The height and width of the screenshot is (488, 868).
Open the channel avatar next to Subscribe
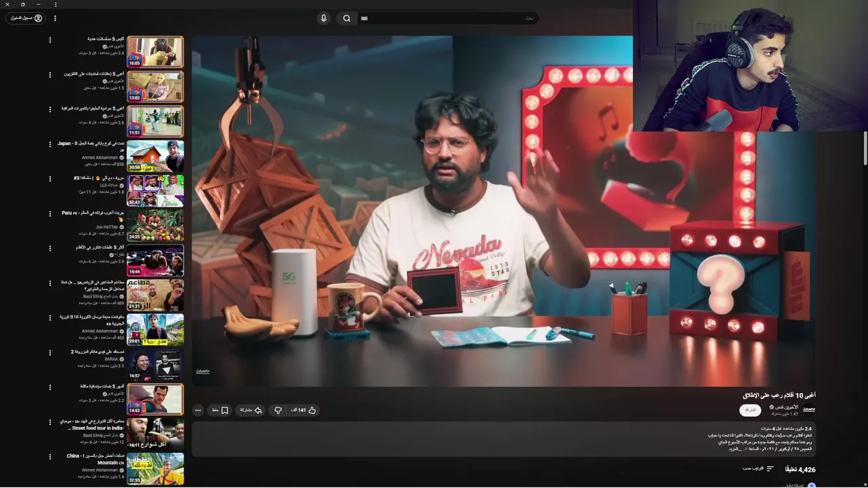coord(809,409)
